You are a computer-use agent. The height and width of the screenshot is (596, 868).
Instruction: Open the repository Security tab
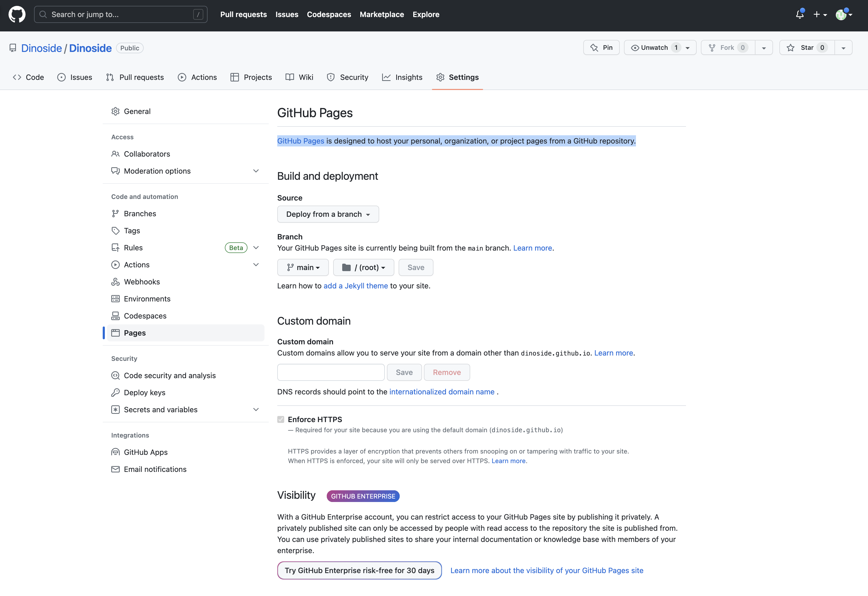click(x=347, y=77)
